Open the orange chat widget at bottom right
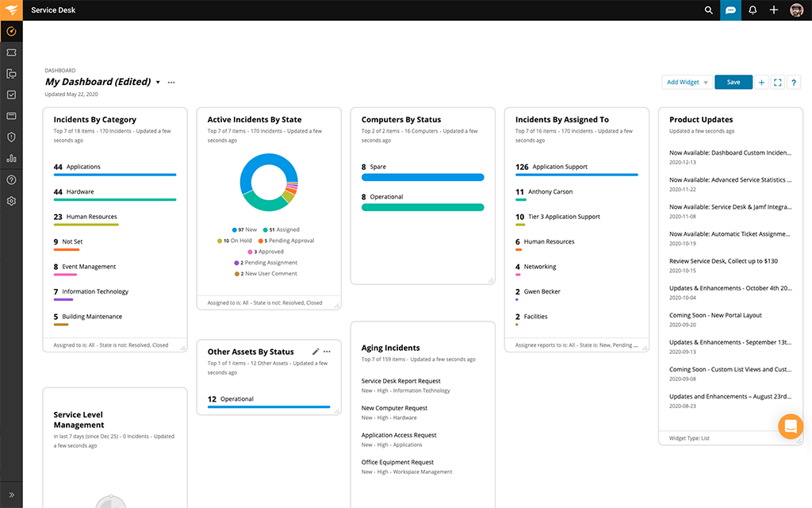 coord(791,426)
